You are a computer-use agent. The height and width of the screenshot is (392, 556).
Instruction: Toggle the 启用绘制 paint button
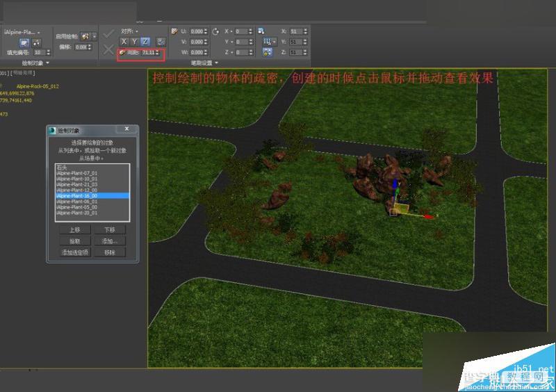85,36
